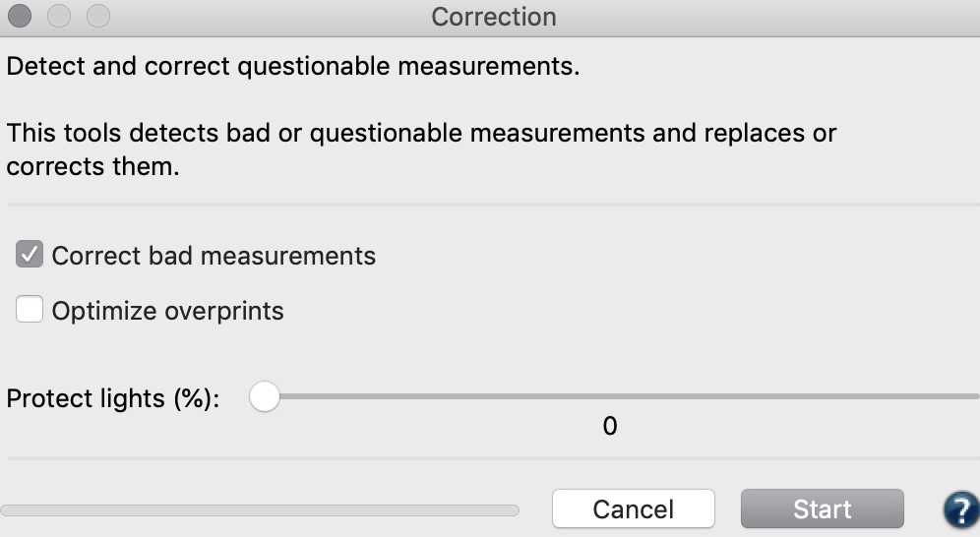Click the 'Detect and correct questionable measurements' heading
Viewport: 980px width, 537px height.
[292, 69]
